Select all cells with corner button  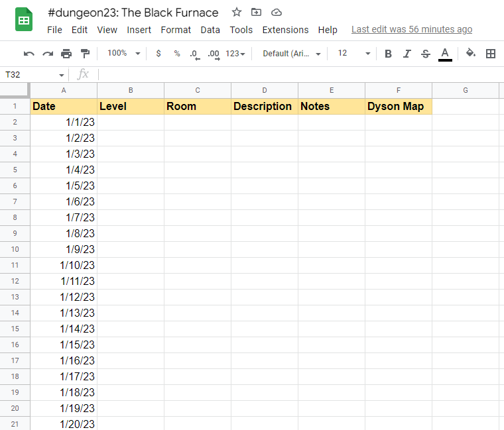15,90
